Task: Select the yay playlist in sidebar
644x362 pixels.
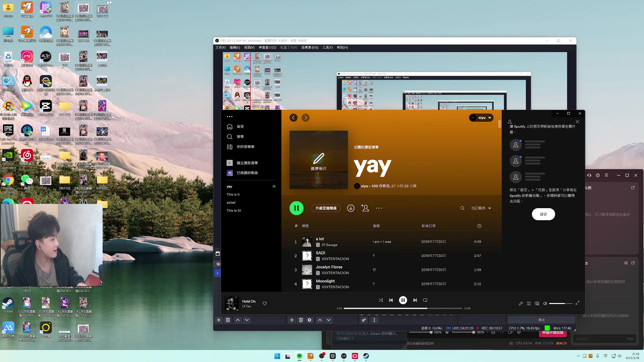Action: pos(229,187)
